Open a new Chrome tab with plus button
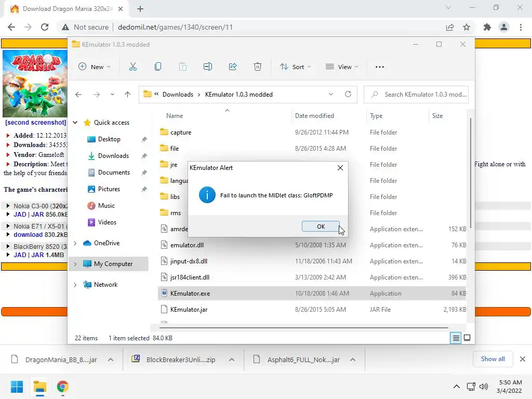The height and width of the screenshot is (399, 532). click(140, 9)
